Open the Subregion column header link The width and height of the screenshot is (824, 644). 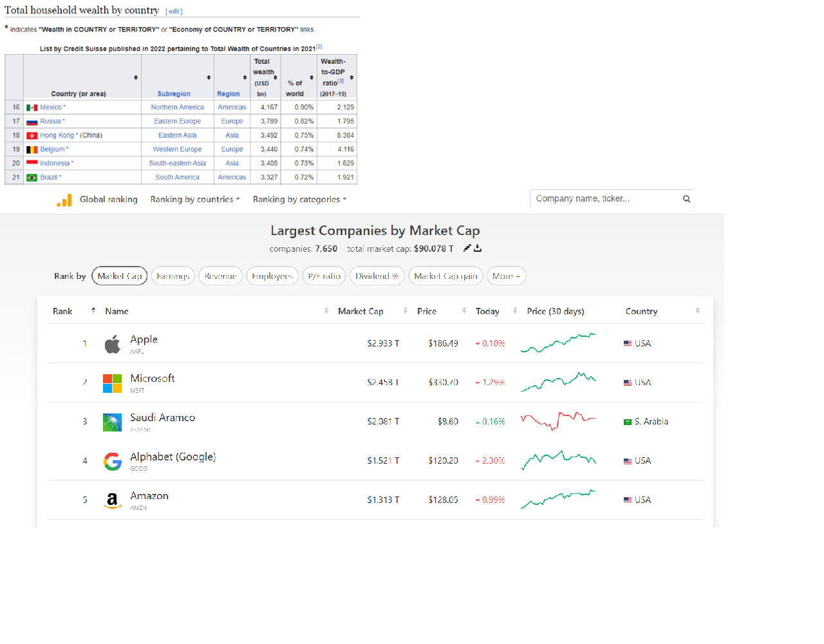(174, 94)
